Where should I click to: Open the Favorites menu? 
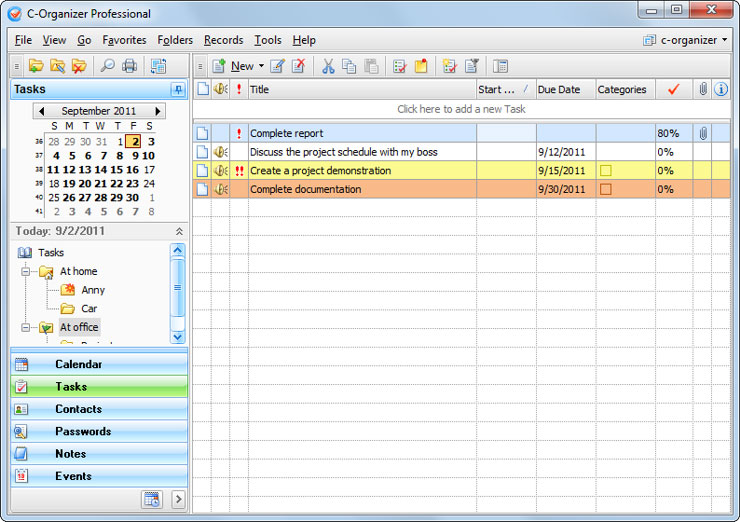pos(124,40)
